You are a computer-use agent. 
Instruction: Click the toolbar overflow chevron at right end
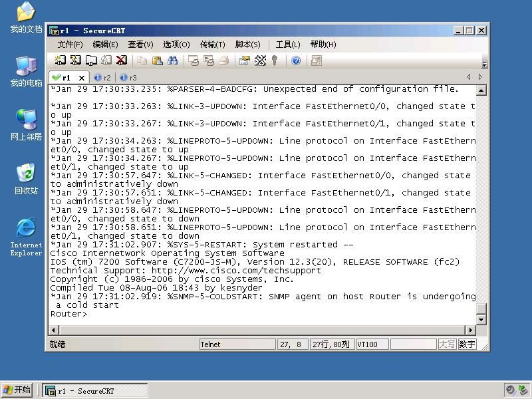coord(484,65)
